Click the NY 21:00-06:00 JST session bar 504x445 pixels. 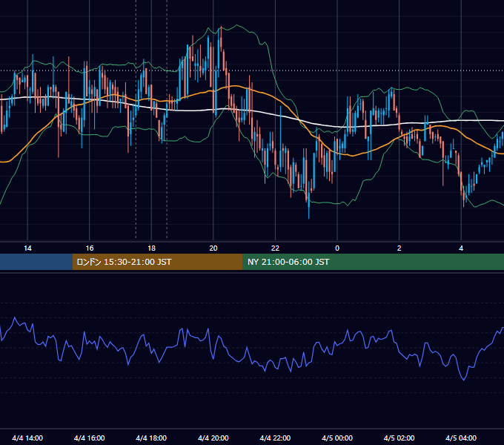[x=373, y=262]
